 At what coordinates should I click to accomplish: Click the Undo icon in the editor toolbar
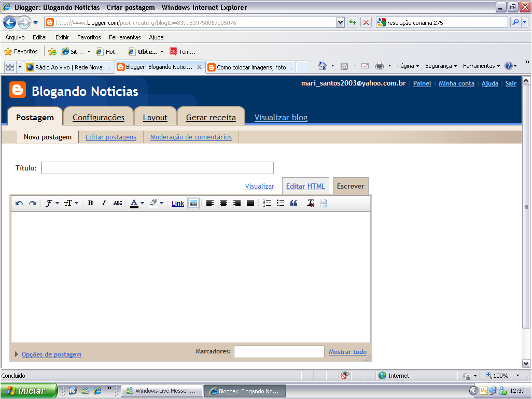click(x=20, y=203)
